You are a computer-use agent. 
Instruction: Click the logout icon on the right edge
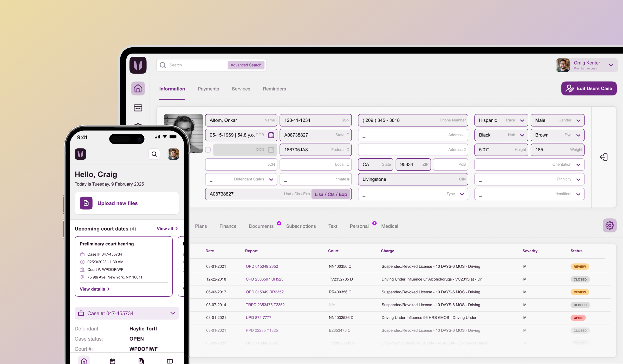(x=604, y=157)
